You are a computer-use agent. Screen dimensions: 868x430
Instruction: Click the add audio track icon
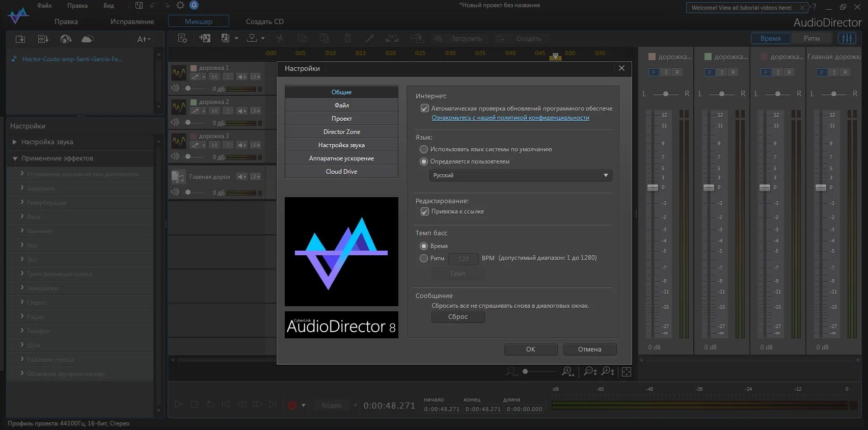(x=205, y=38)
